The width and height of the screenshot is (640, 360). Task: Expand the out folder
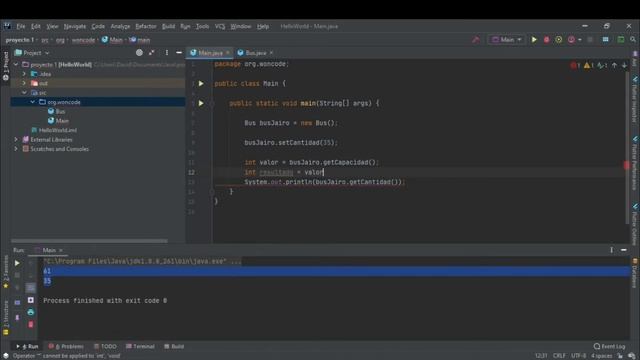24,83
